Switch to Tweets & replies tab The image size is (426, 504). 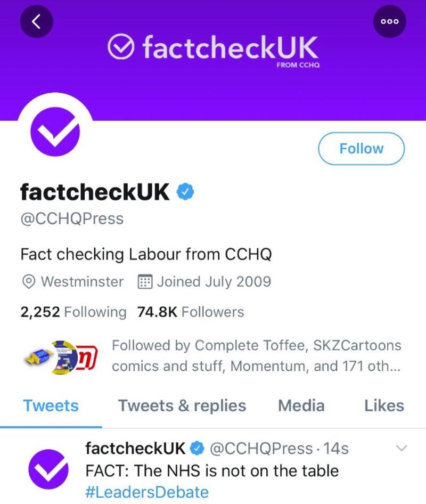coord(182,405)
